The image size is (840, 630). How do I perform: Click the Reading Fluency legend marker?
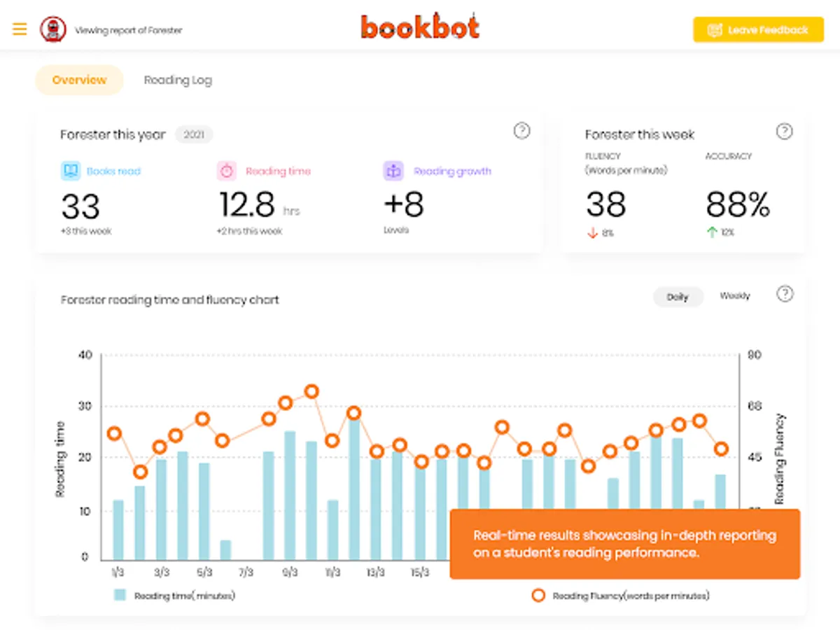pyautogui.click(x=538, y=595)
